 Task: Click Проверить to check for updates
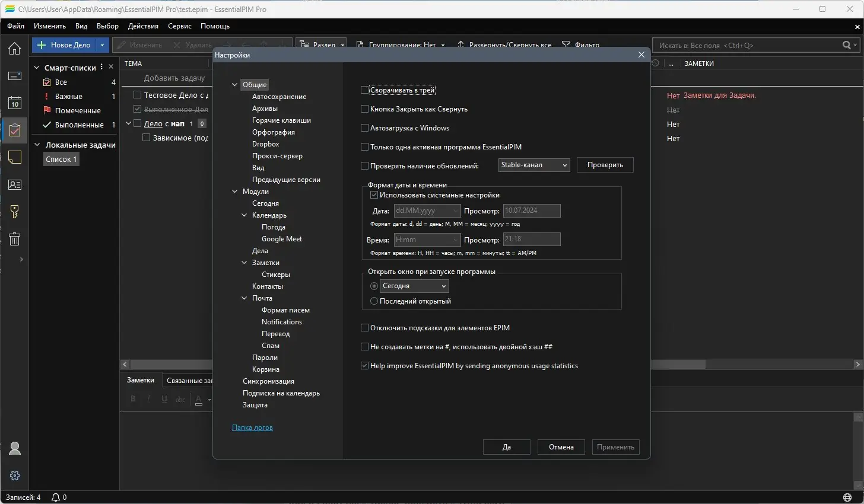[x=605, y=165]
